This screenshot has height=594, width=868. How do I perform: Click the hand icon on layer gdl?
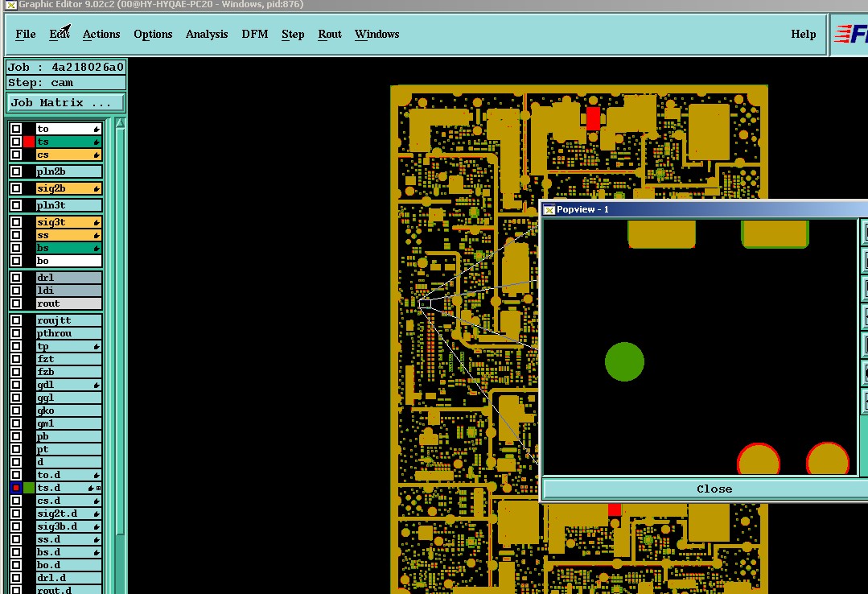(x=97, y=385)
